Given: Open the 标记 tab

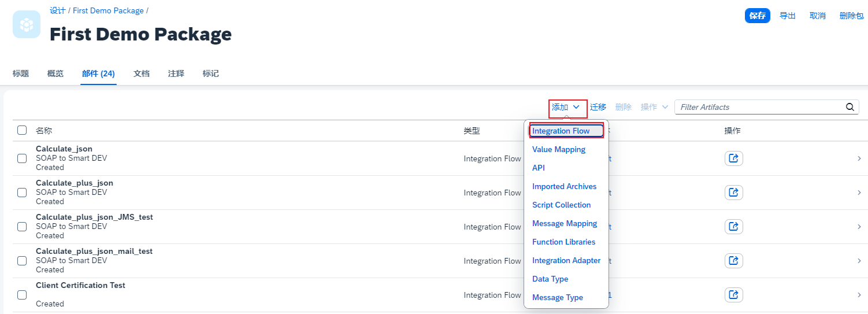Looking at the screenshot, I should tap(211, 73).
